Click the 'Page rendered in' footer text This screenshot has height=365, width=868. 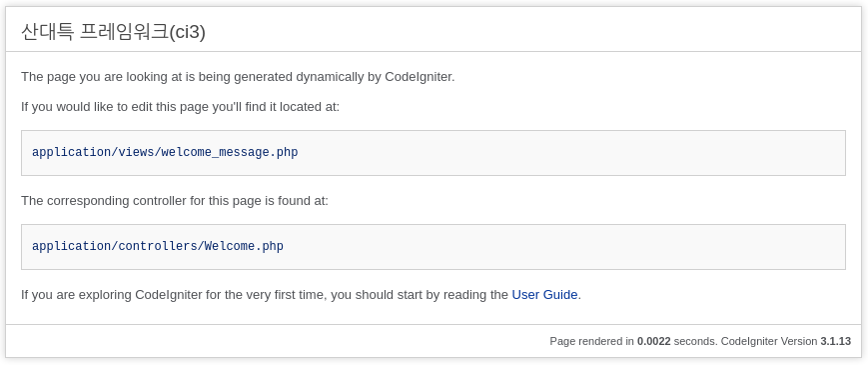[x=591, y=341]
